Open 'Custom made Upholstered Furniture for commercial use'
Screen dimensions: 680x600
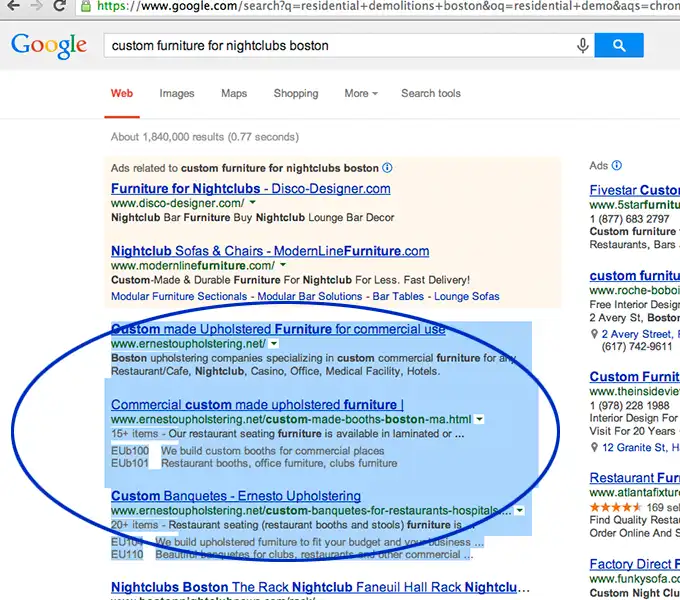278,329
